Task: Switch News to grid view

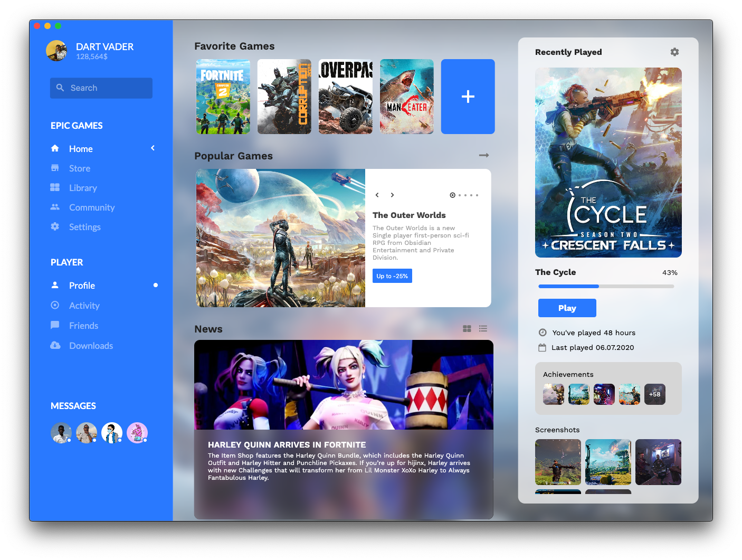Action: point(467,328)
